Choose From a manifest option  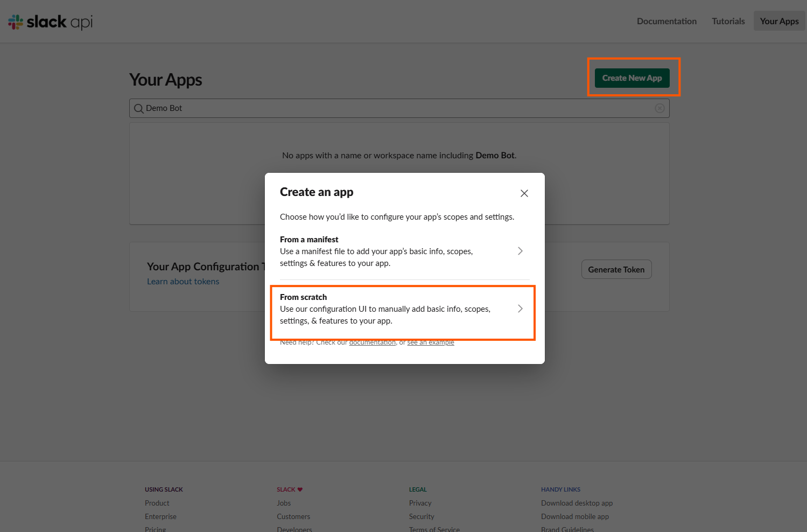point(385,251)
